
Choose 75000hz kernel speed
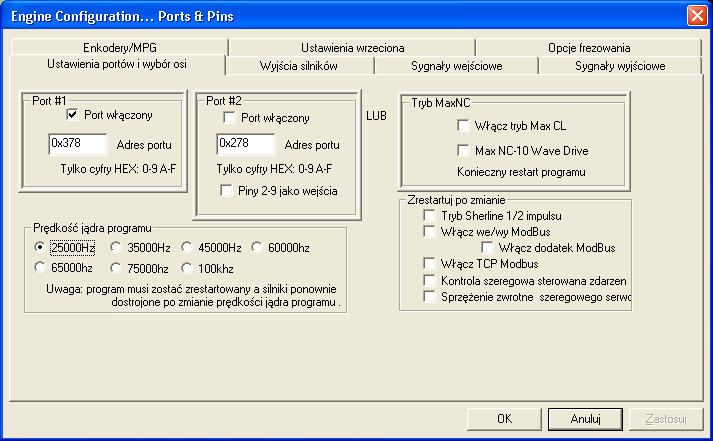116,268
